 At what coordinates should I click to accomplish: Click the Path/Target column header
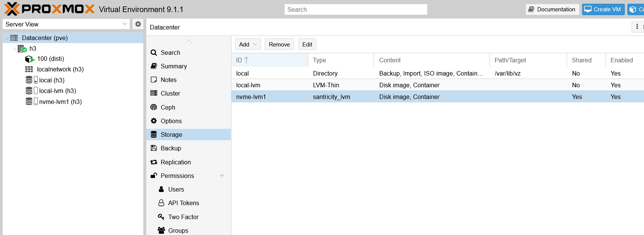528,60
